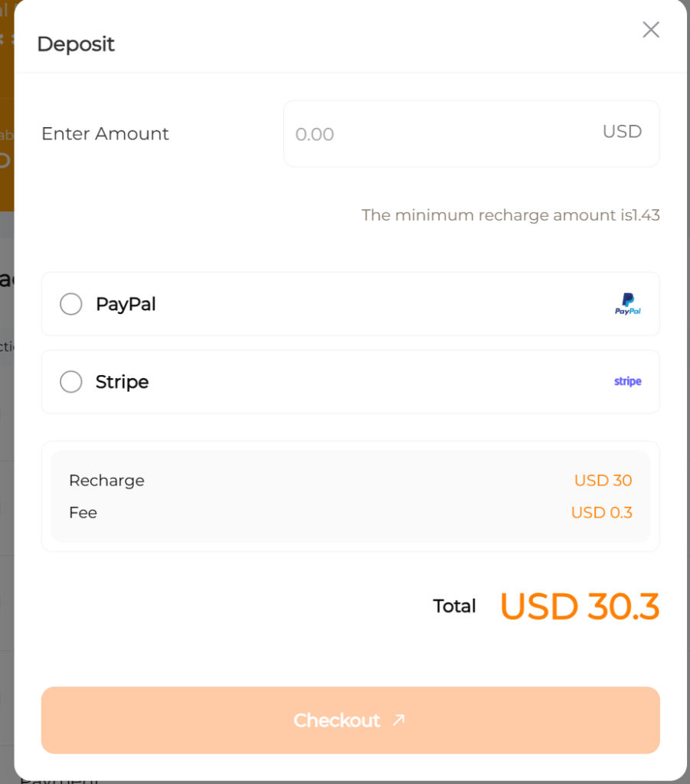Click the Recharge row label

click(x=106, y=481)
